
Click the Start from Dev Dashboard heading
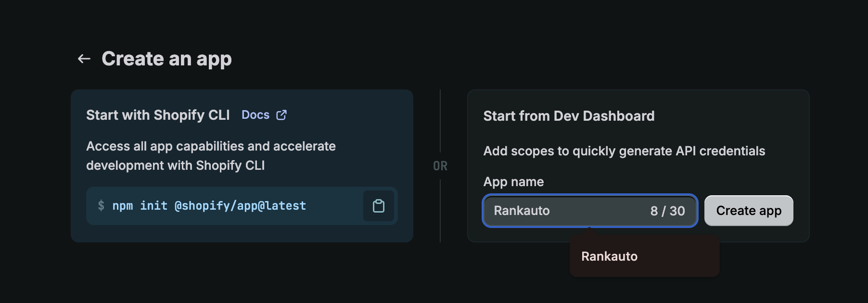click(569, 116)
